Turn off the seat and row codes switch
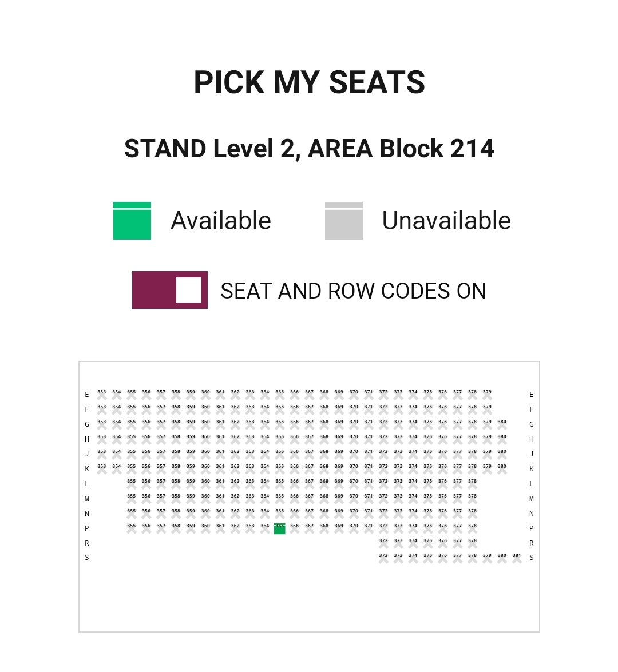Viewport: 618px width, 672px height. pyautogui.click(x=170, y=290)
